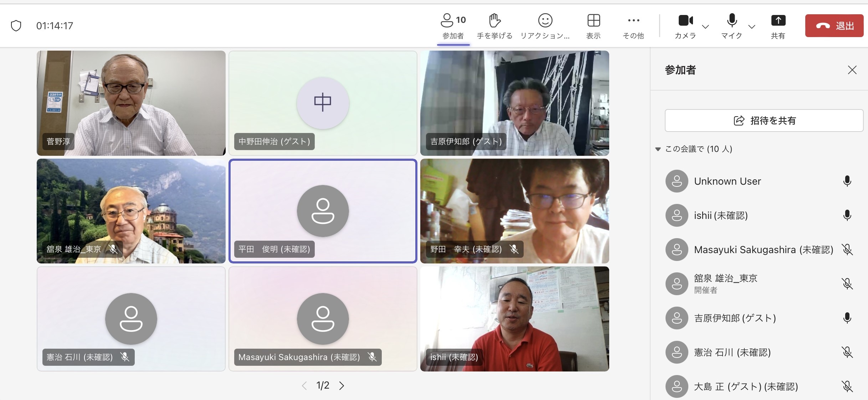The height and width of the screenshot is (400, 868).
Task: Select Unknown User in the participant list
Action: [759, 181]
